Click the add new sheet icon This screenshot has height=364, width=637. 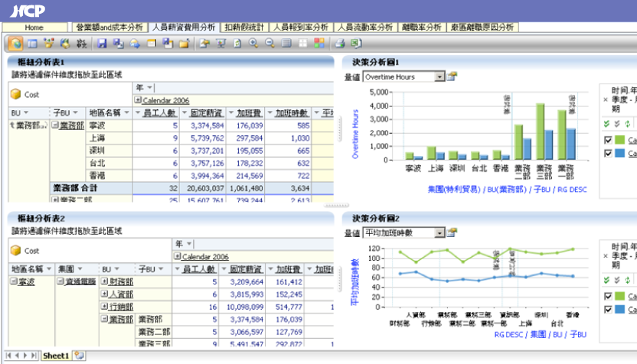[x=79, y=356]
